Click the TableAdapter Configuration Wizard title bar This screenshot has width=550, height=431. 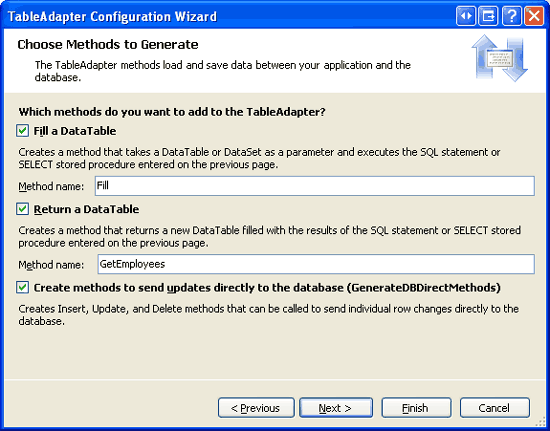coord(228,16)
